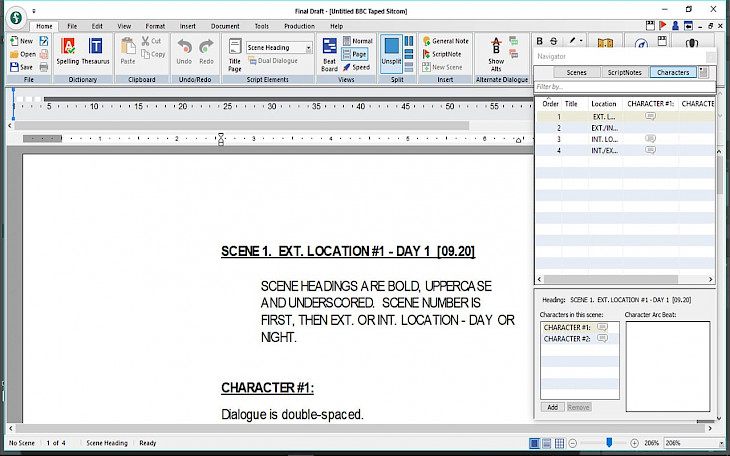Adjust the zoom slider handle
The image size is (730, 456).
pos(608,442)
